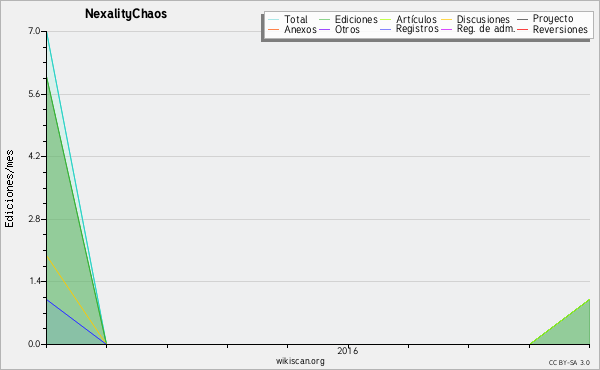Click the Reversiones legend entry

(560, 29)
